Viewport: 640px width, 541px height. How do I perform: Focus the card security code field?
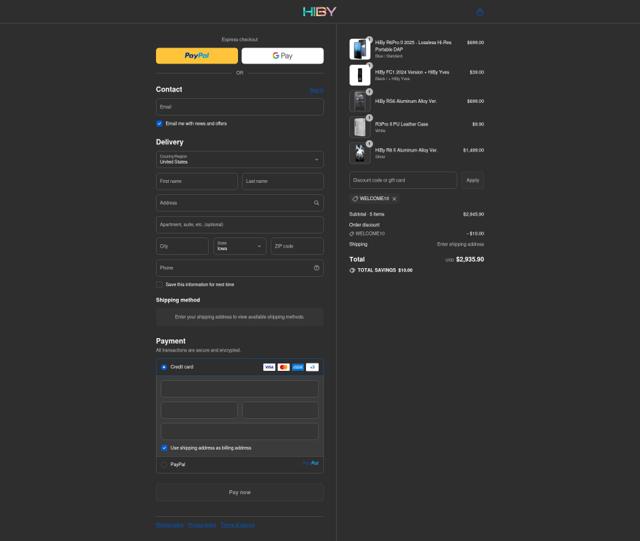pyautogui.click(x=281, y=410)
